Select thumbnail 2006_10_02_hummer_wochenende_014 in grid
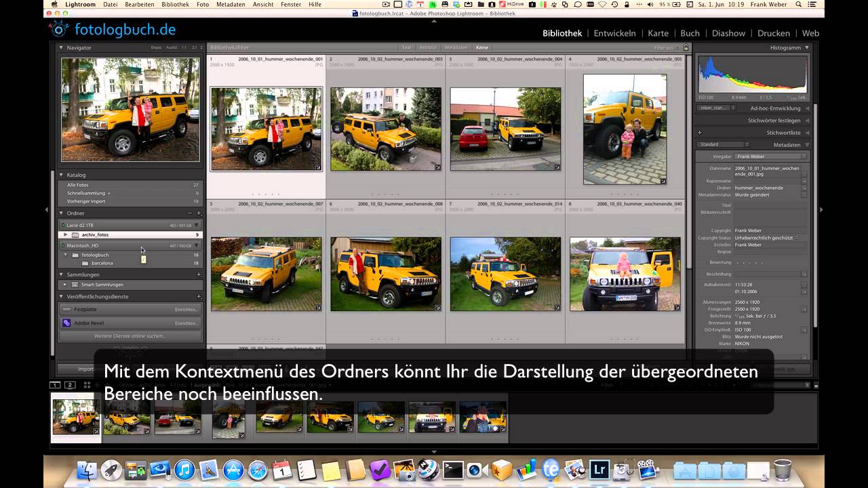868x488 pixels. click(505, 274)
